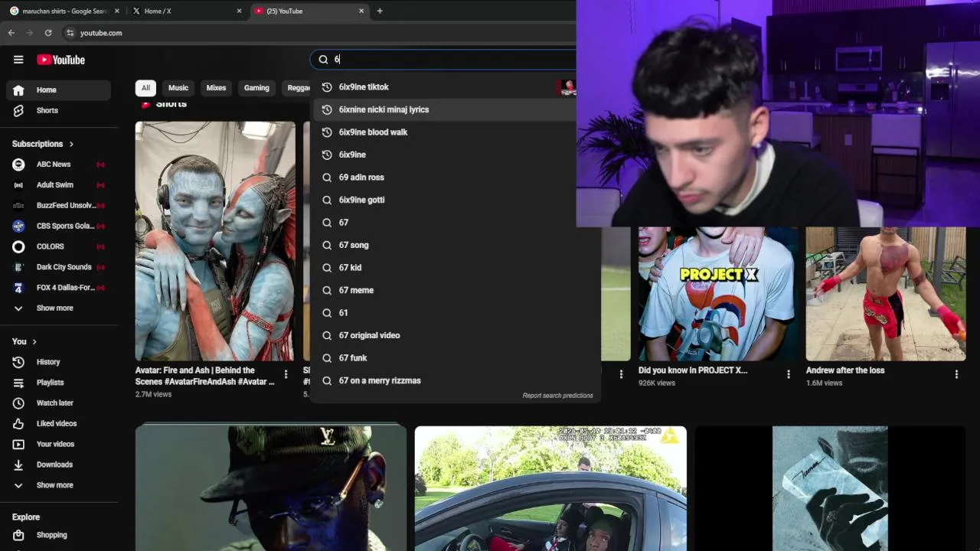Viewport: 980px width, 551px height.
Task: Open ABC News channel subscription
Action: coord(58,164)
